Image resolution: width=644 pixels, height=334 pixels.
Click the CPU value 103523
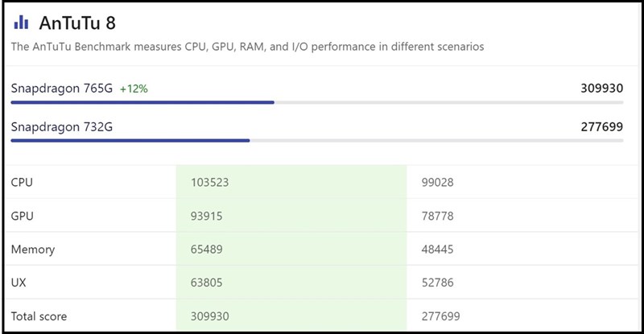(210, 183)
